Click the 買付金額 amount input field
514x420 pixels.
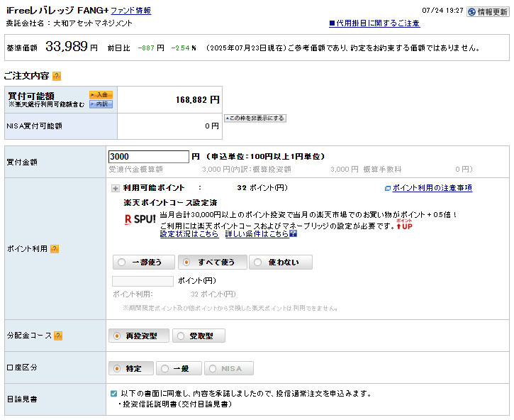148,157
